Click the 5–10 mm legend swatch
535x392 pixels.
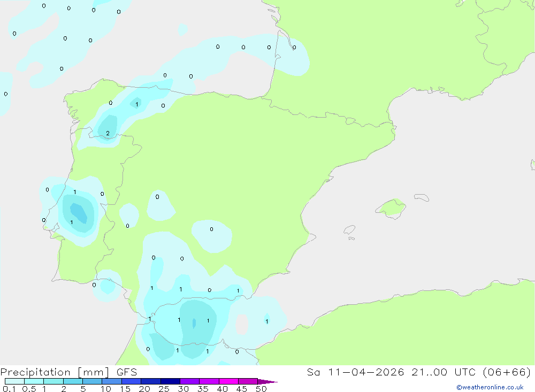tap(93, 381)
